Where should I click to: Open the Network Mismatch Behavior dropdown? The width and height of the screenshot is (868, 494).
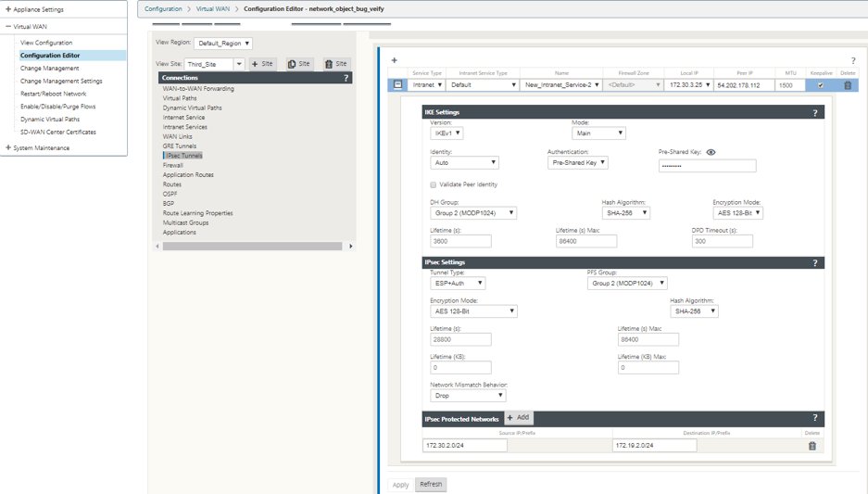[x=468, y=396]
